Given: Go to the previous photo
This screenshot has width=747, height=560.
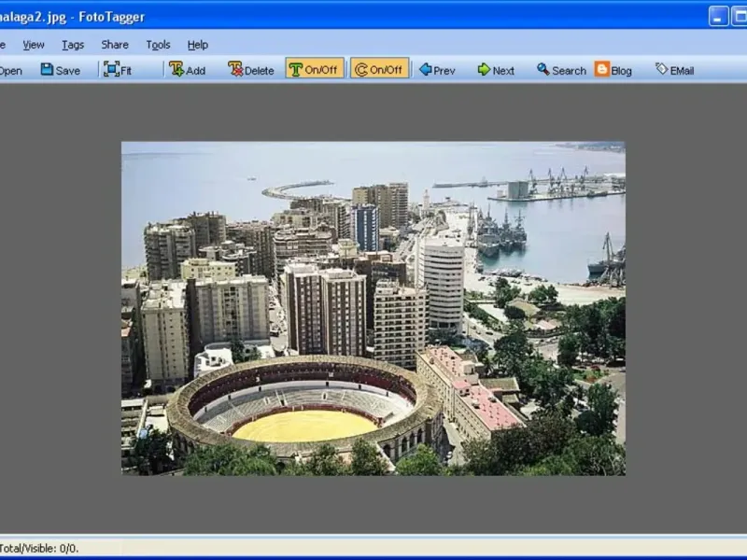Looking at the screenshot, I should [x=437, y=70].
